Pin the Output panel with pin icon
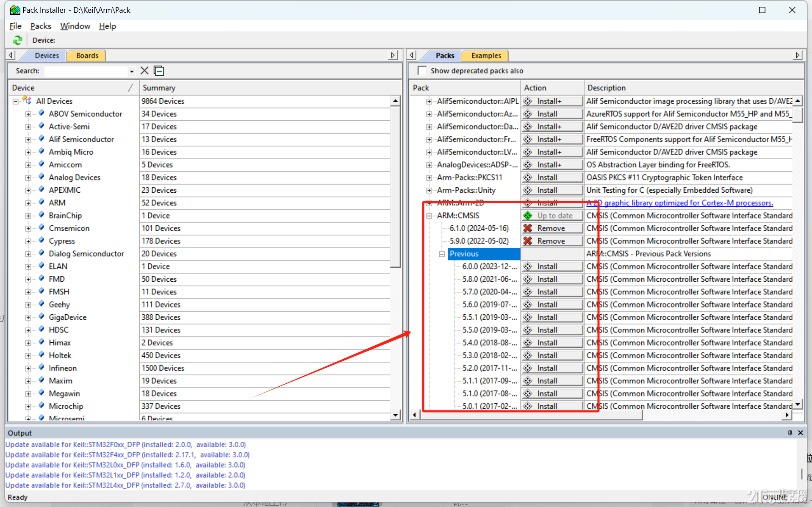Image resolution: width=812 pixels, height=507 pixels. point(790,432)
